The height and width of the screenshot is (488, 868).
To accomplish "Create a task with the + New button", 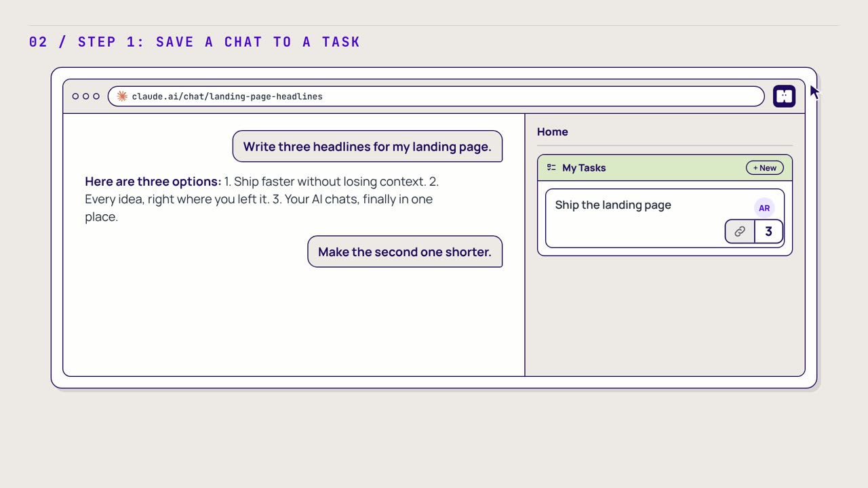I will click(765, 168).
